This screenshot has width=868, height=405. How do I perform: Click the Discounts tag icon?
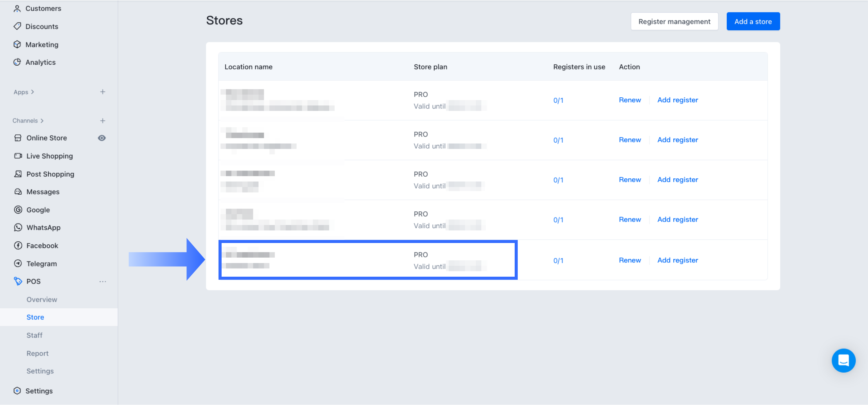17,26
